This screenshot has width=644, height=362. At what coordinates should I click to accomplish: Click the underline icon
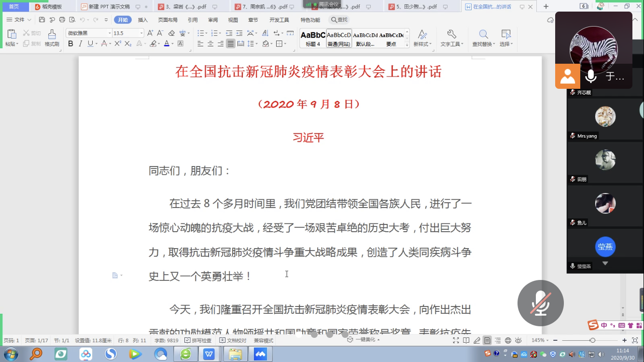click(x=90, y=43)
